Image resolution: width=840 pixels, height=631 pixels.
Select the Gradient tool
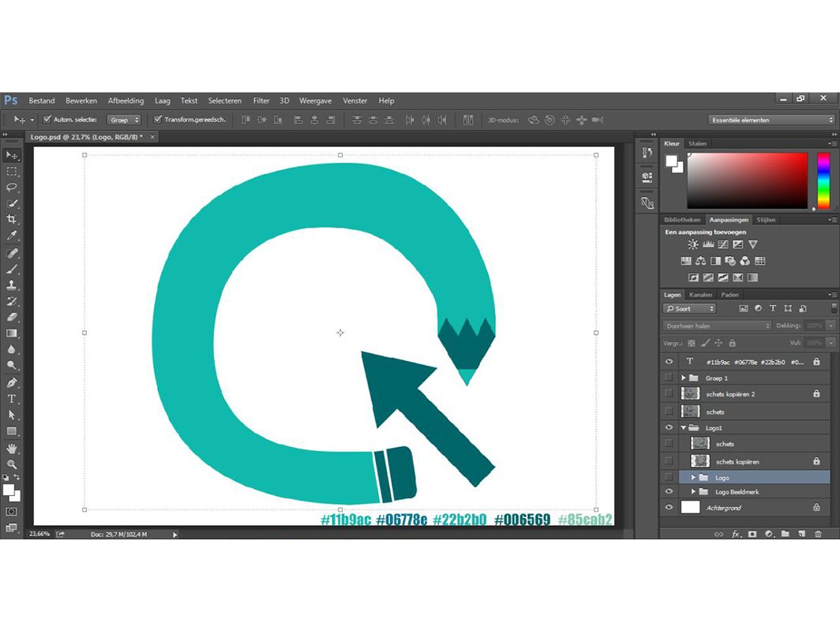[x=12, y=333]
